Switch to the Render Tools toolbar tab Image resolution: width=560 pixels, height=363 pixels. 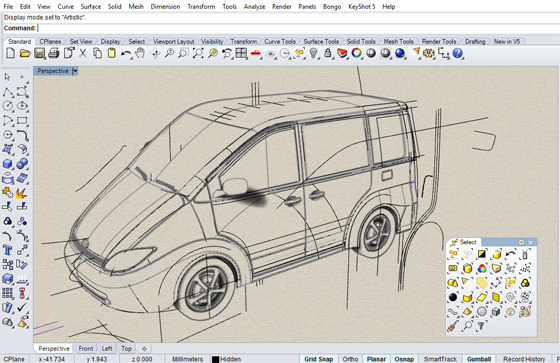(439, 41)
